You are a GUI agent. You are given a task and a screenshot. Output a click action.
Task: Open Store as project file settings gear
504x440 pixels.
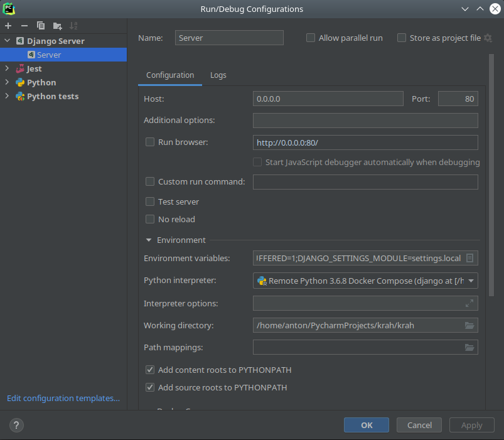488,38
